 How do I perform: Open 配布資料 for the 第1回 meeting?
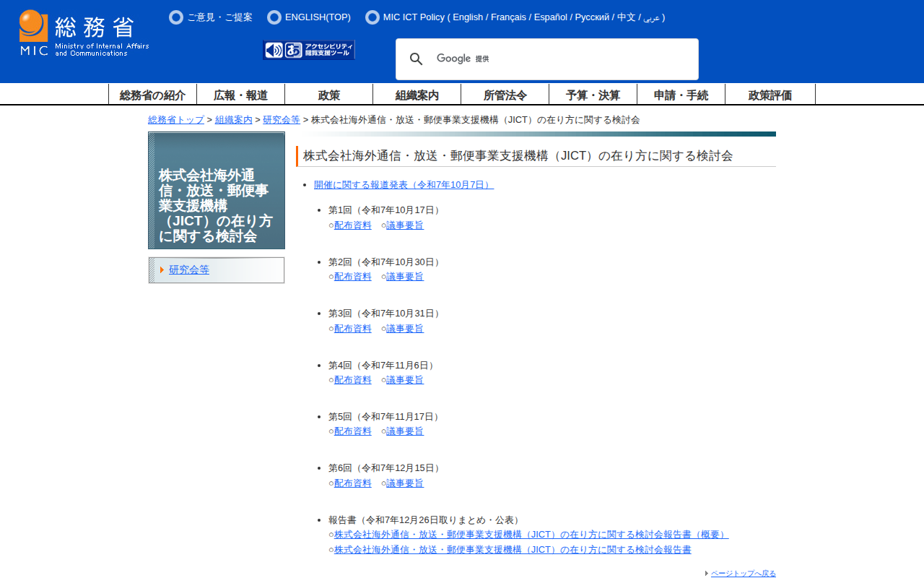(x=353, y=225)
